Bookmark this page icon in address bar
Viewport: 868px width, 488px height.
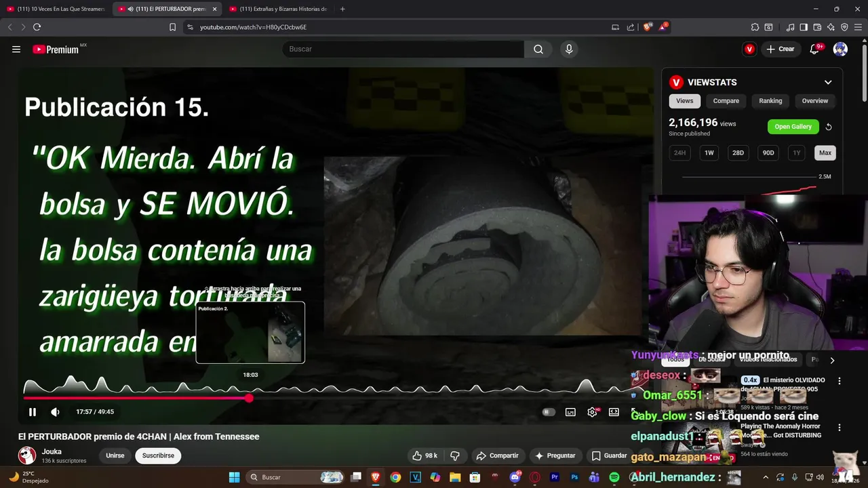click(172, 27)
